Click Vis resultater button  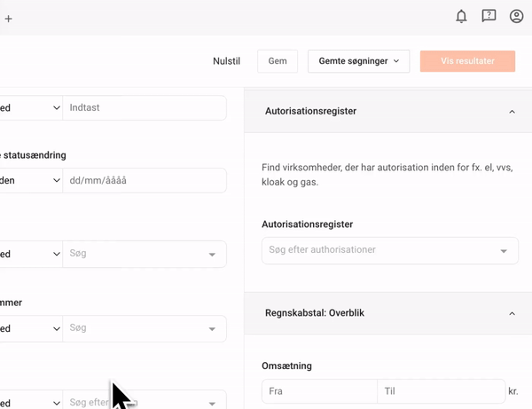pos(467,61)
